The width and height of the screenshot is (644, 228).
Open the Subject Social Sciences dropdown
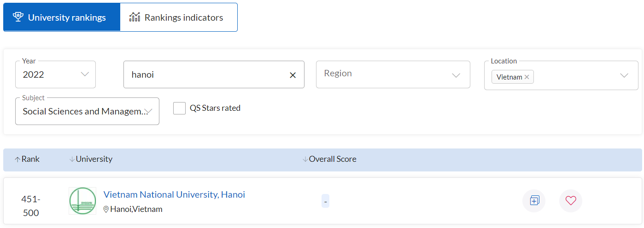pyautogui.click(x=87, y=111)
